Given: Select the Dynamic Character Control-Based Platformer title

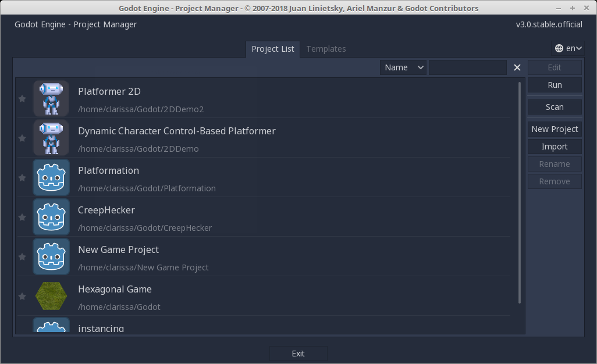Looking at the screenshot, I should pyautogui.click(x=177, y=131).
